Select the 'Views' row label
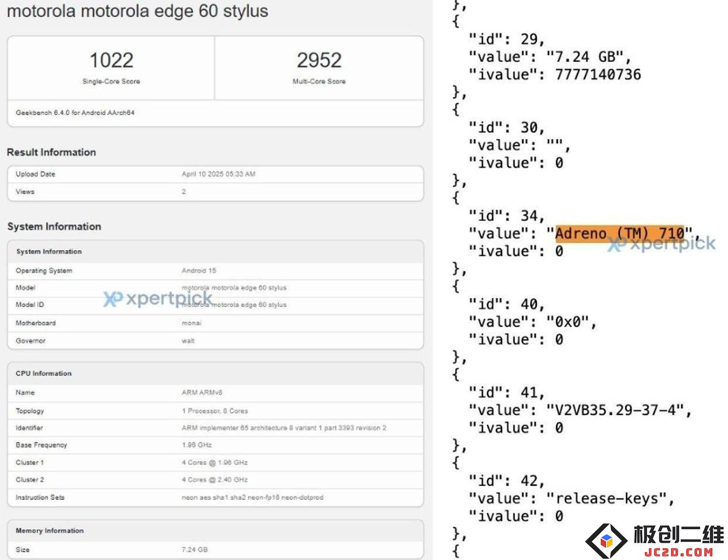 [x=25, y=192]
